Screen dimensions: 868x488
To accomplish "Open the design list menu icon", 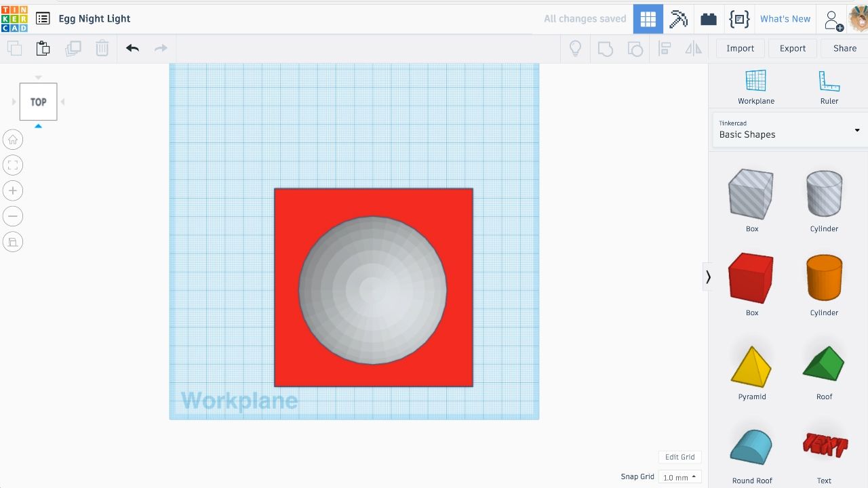I will (x=43, y=19).
